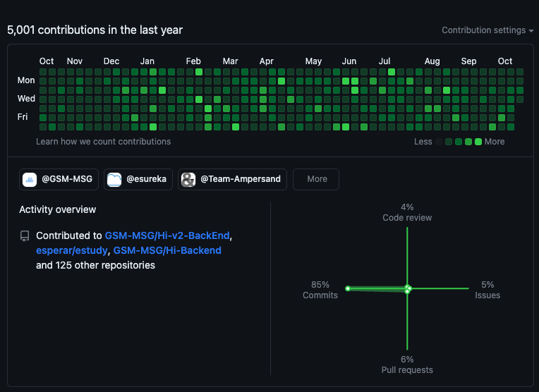Click the brightest legend swatch next to More
This screenshot has height=392, width=539.
pos(478,142)
